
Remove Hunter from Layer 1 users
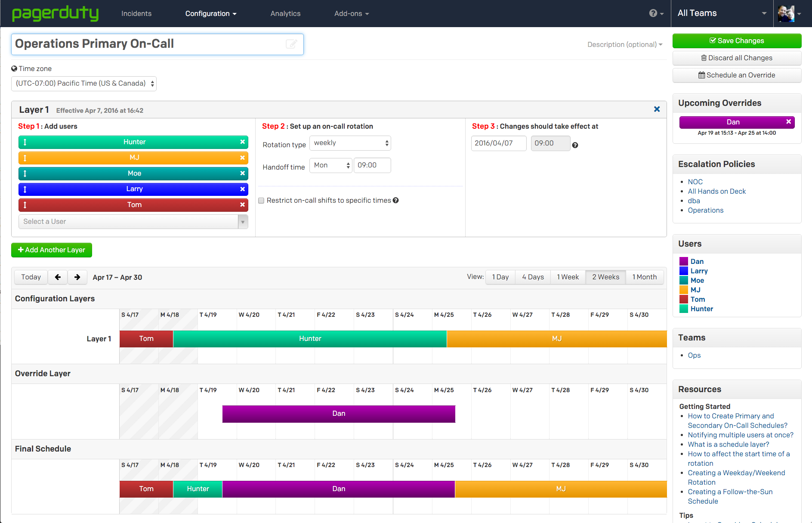[242, 142]
